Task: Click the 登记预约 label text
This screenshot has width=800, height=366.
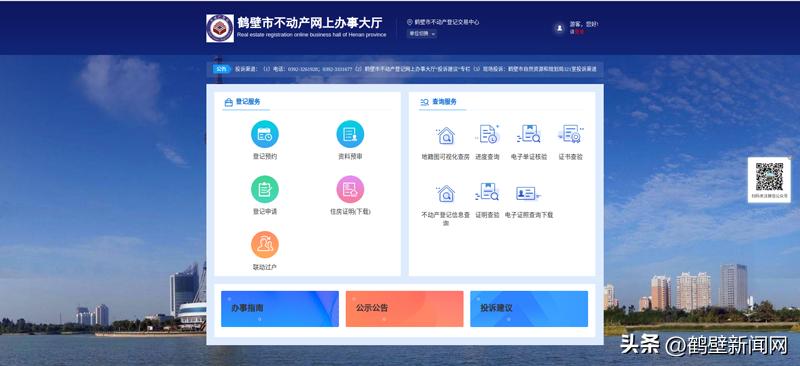Action: 265,157
